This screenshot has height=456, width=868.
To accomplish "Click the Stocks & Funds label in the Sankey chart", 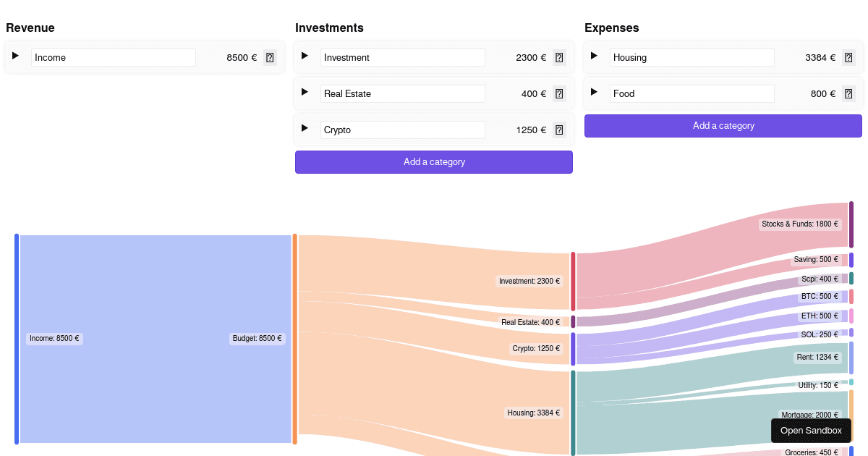I will click(800, 224).
